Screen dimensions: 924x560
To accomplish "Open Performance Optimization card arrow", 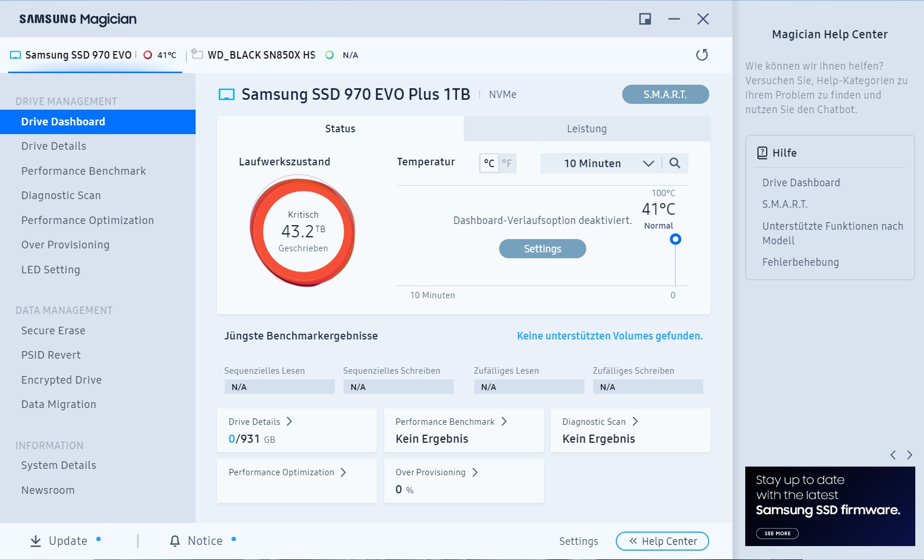I will pos(343,472).
